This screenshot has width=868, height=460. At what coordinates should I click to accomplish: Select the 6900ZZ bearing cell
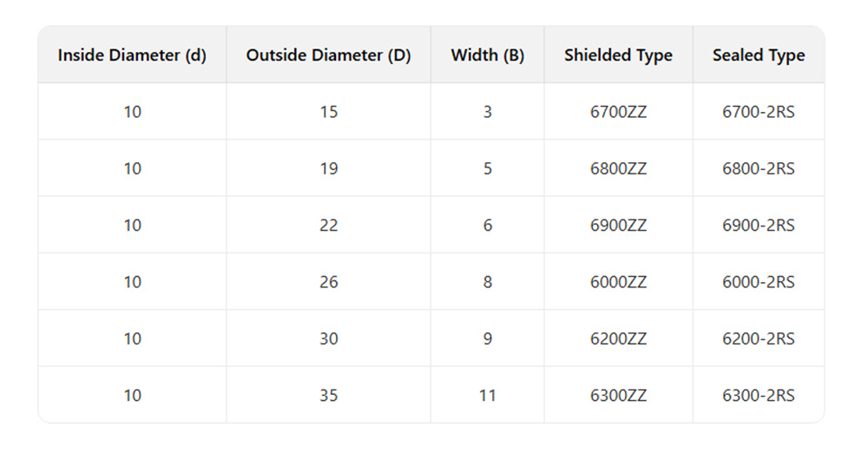point(618,226)
